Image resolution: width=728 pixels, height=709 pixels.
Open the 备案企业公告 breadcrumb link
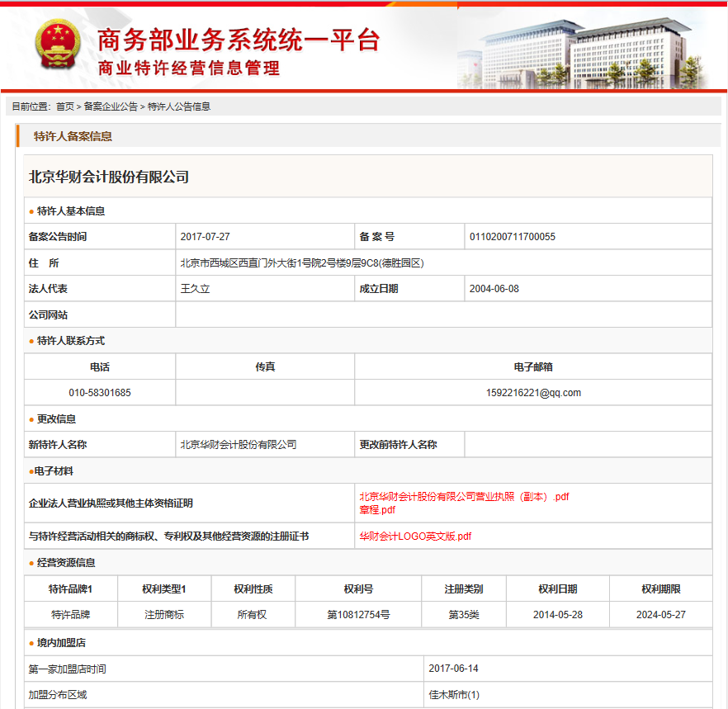click(x=111, y=106)
